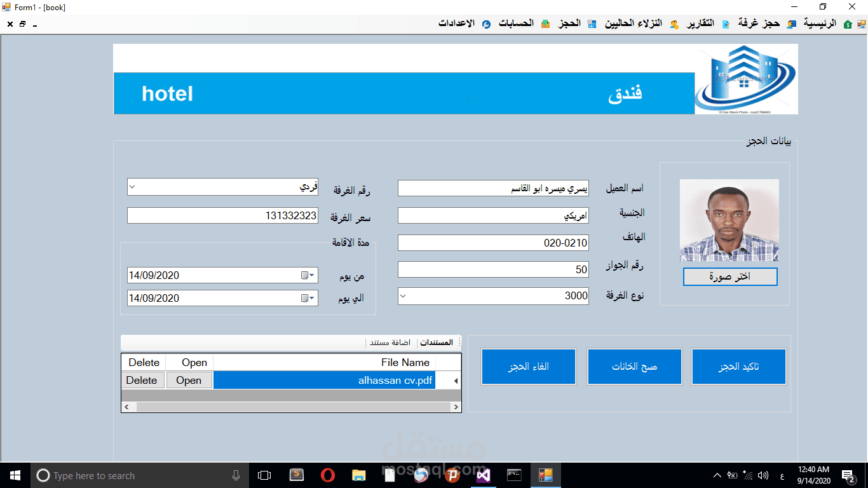Click the form icon at menu bar's right end
The image size is (868, 488).
pyautogui.click(x=862, y=24)
